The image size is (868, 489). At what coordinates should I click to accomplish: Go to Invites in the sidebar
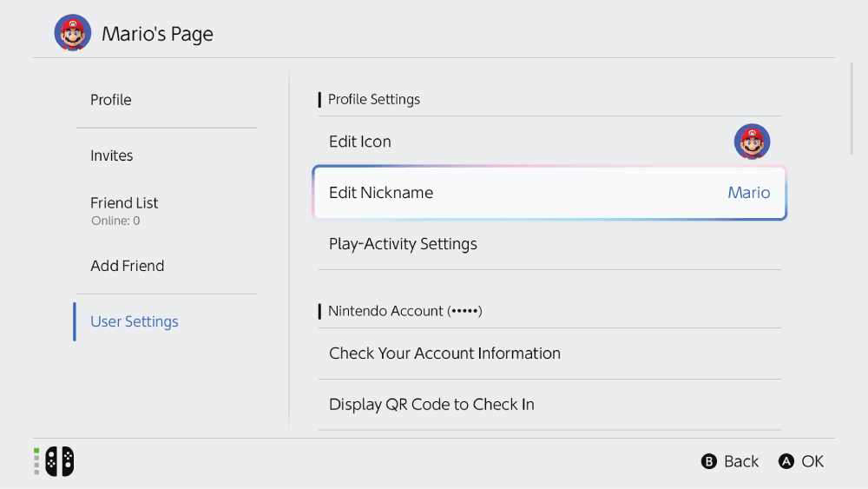pos(112,155)
